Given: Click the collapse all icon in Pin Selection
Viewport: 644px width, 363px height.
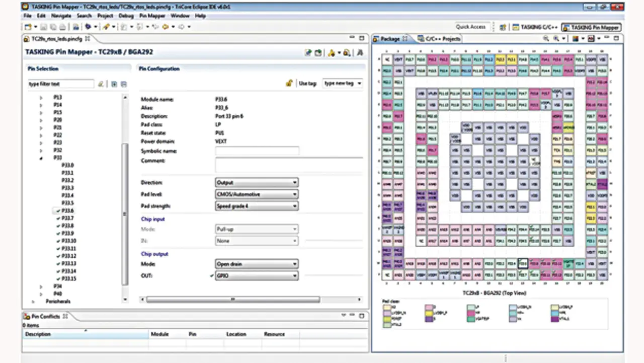Looking at the screenshot, I should 123,84.
